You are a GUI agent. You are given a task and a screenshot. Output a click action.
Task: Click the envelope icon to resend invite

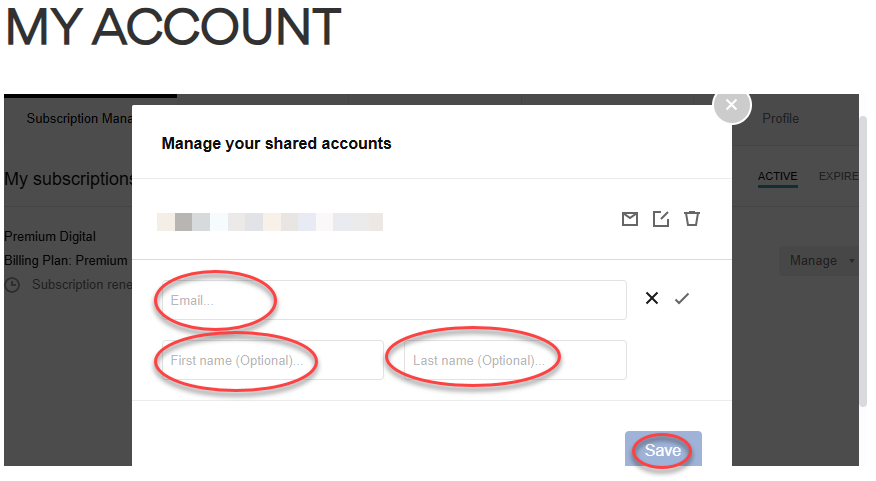[630, 219]
